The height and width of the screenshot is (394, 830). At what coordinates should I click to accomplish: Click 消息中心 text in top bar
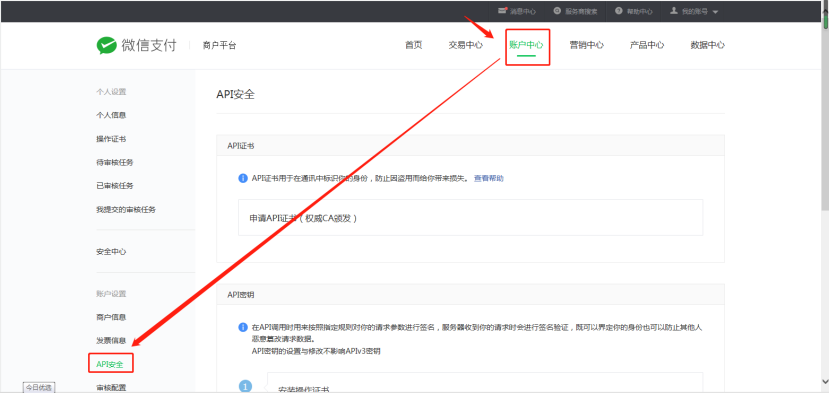pyautogui.click(x=524, y=11)
